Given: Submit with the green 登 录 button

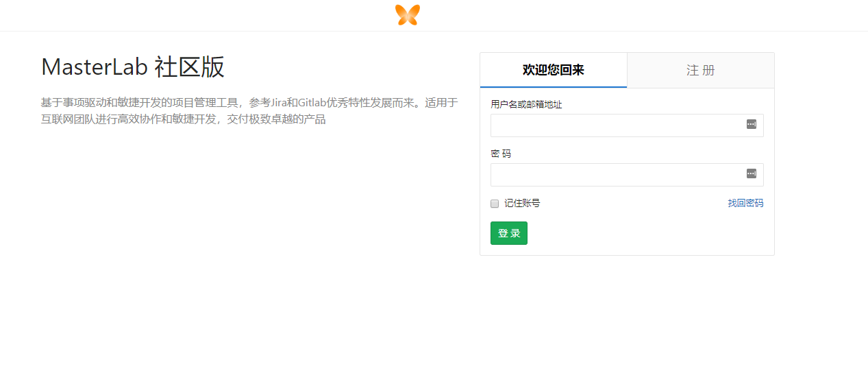Looking at the screenshot, I should pos(509,233).
